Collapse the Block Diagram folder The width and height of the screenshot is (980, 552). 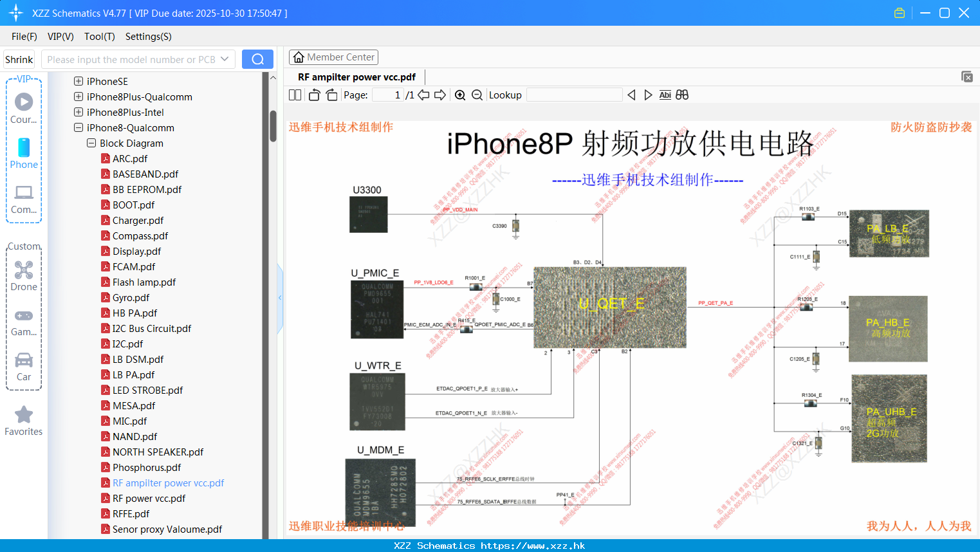pos(91,143)
